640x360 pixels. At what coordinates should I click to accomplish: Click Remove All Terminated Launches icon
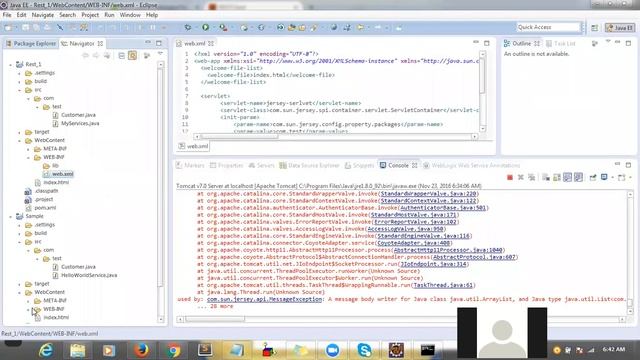pos(531,177)
